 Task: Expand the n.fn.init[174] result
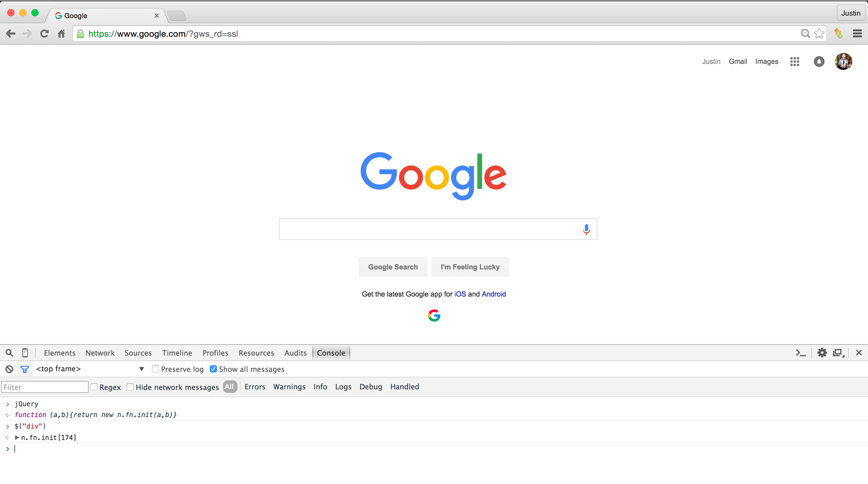click(x=17, y=438)
